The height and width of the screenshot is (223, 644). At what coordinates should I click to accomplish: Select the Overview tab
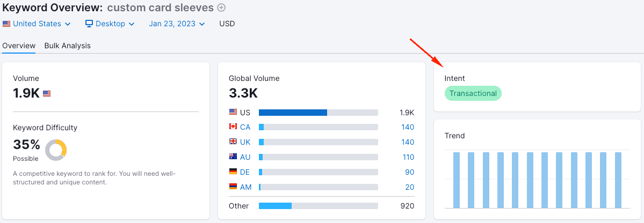pos(19,46)
